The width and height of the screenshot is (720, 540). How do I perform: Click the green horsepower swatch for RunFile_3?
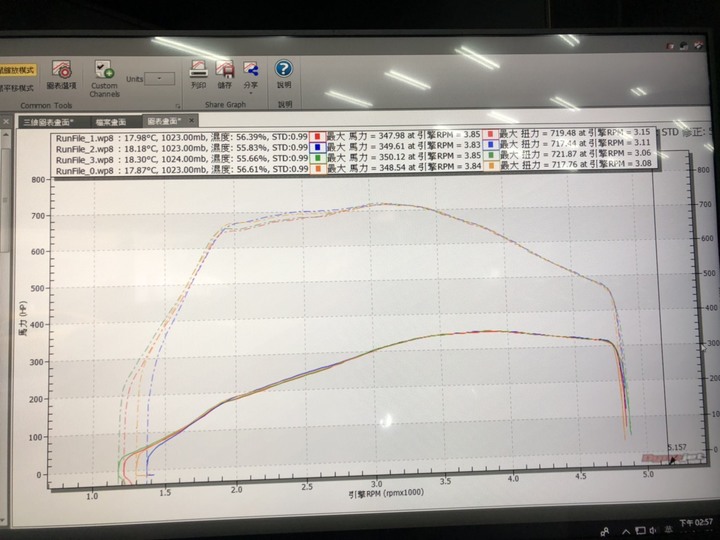click(317, 158)
